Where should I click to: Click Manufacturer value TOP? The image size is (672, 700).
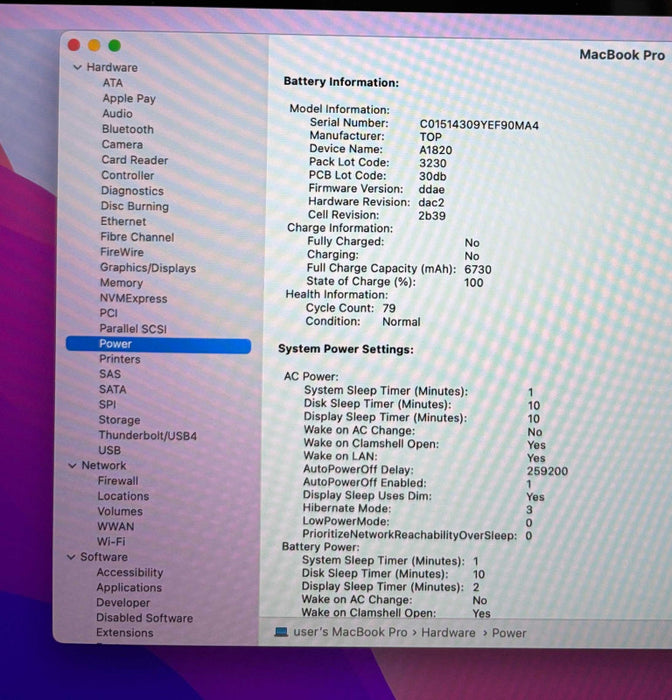click(430, 137)
